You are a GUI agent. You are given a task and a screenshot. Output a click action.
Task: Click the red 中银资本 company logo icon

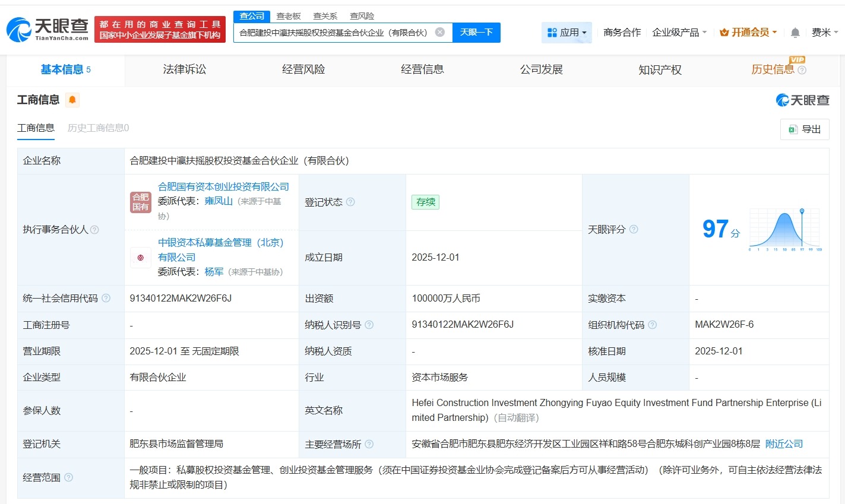click(140, 257)
